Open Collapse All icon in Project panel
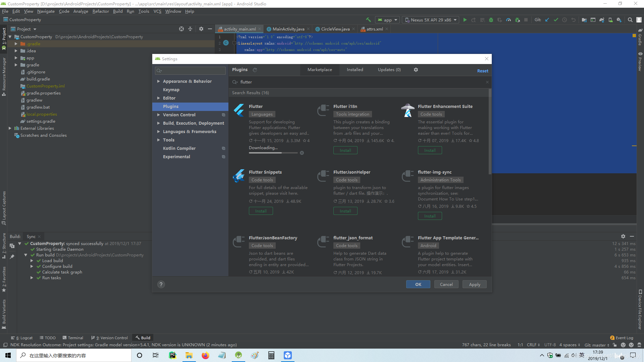The width and height of the screenshot is (644, 362). (x=190, y=29)
